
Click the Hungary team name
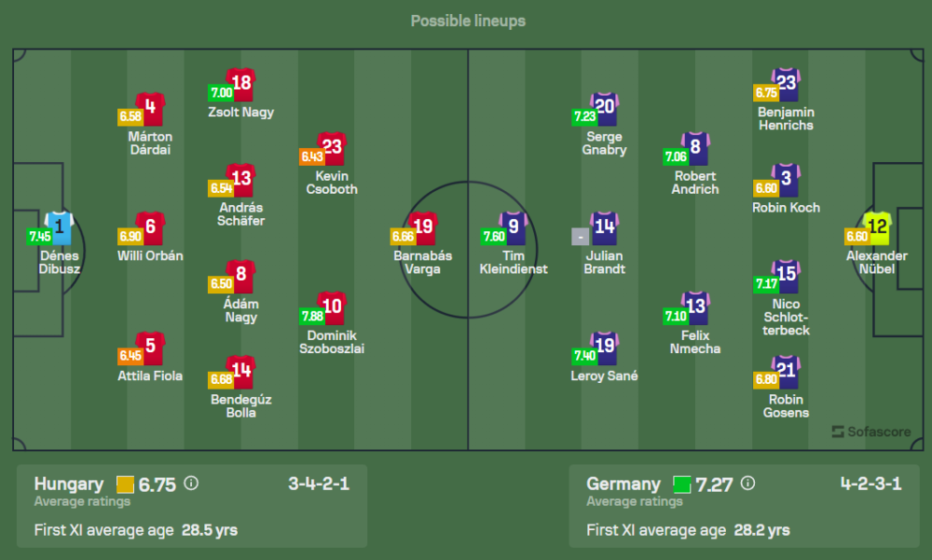[69, 484]
